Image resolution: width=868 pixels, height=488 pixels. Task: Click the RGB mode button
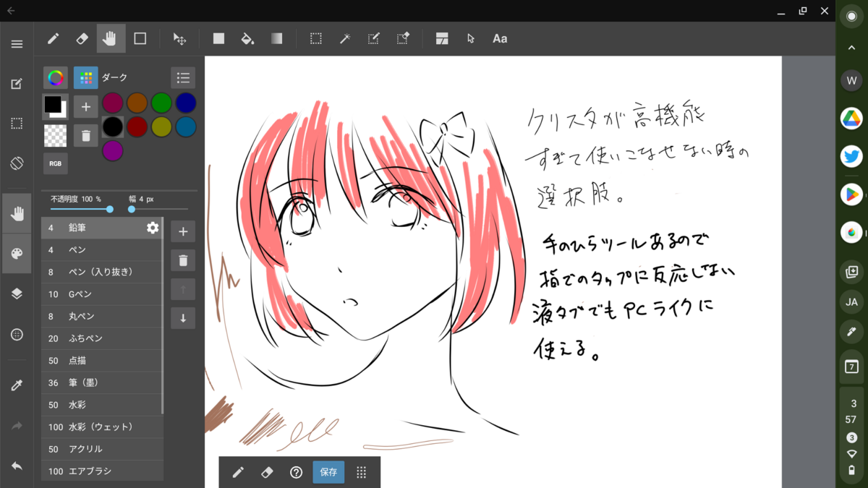click(55, 163)
